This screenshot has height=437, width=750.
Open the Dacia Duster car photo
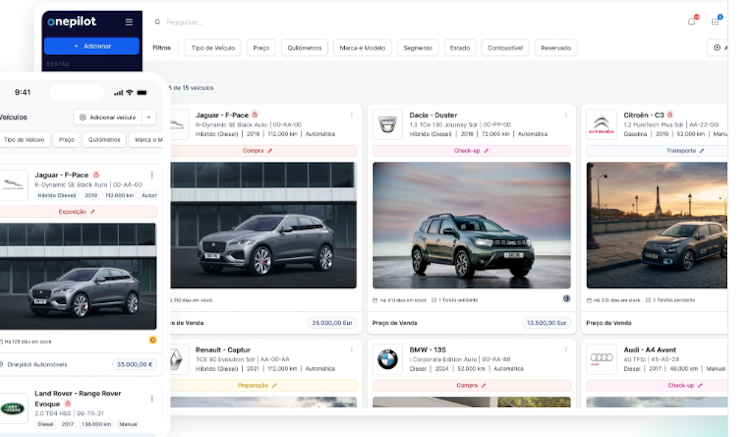[472, 225]
